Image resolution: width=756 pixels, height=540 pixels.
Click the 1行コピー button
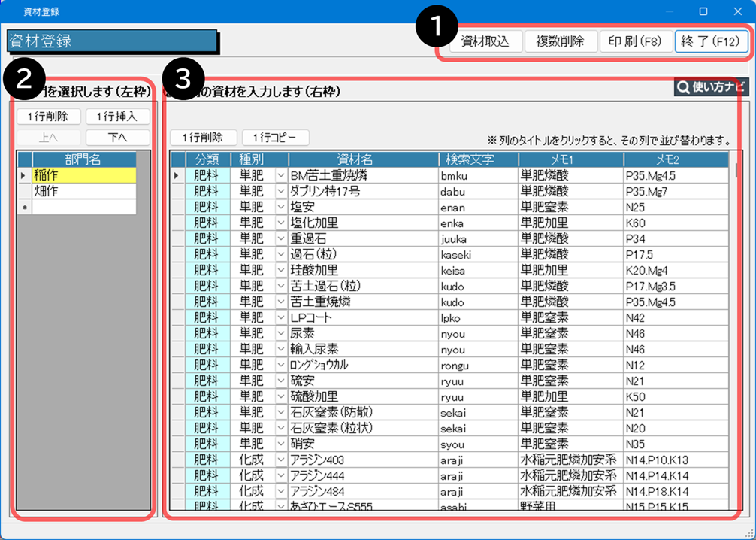(275, 138)
